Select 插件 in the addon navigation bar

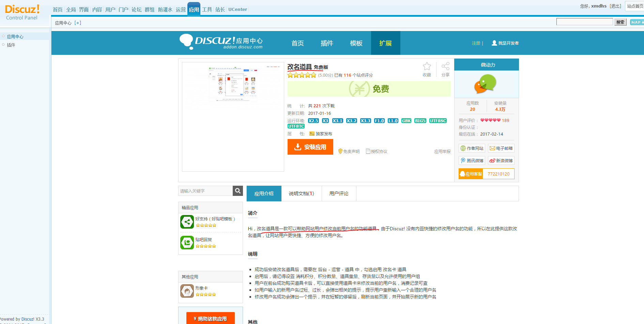tap(327, 43)
